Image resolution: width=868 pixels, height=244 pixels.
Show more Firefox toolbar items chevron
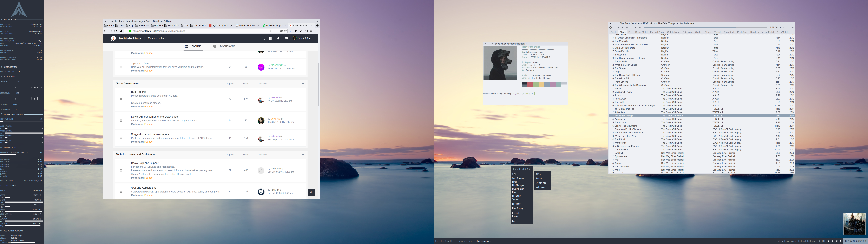(x=311, y=31)
